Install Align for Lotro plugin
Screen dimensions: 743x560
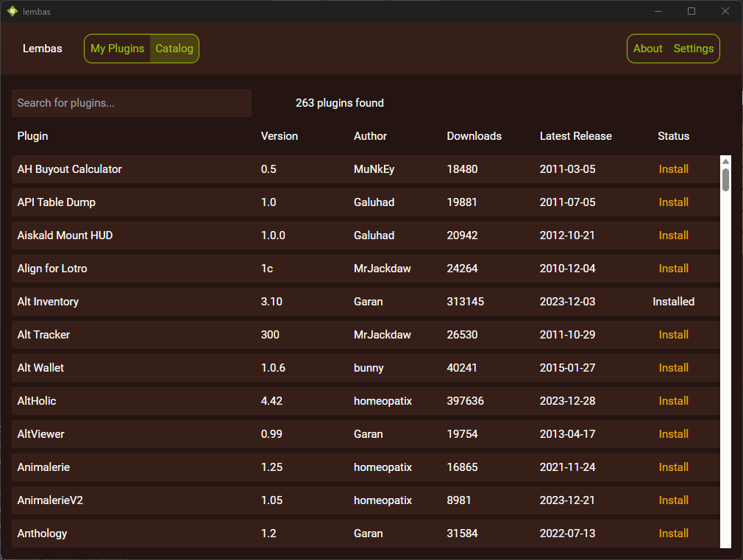tap(673, 269)
